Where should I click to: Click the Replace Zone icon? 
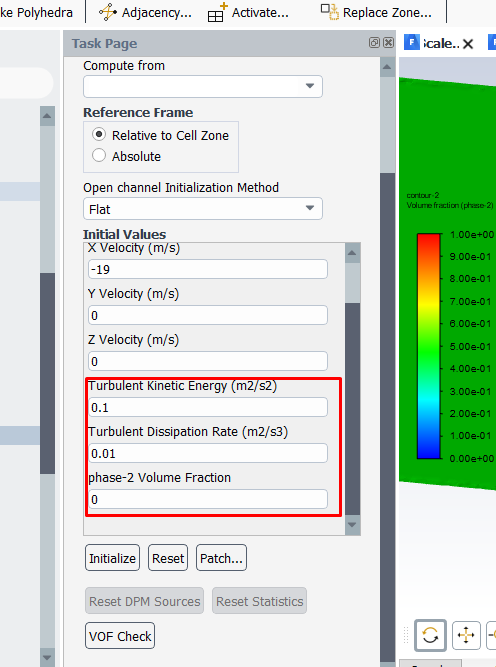(x=329, y=12)
